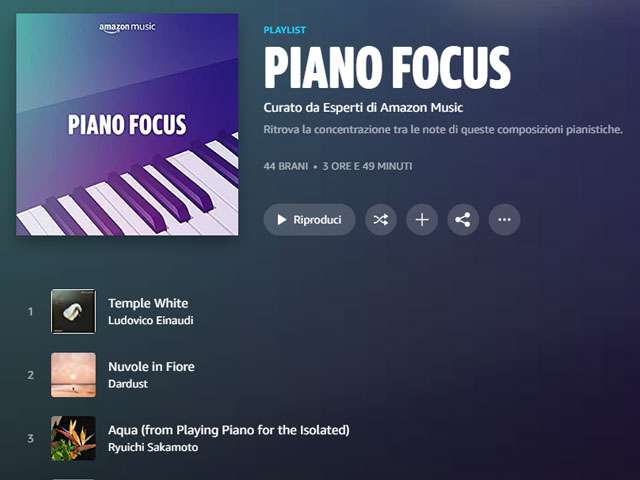Click track number 1 in the list
640x480 pixels.
click(30, 312)
